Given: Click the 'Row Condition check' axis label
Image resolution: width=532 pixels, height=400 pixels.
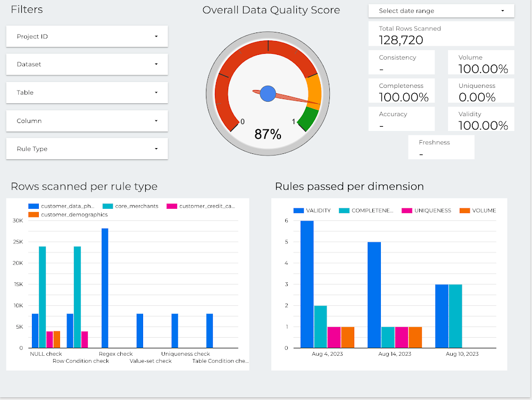Looking at the screenshot, I should tap(81, 361).
